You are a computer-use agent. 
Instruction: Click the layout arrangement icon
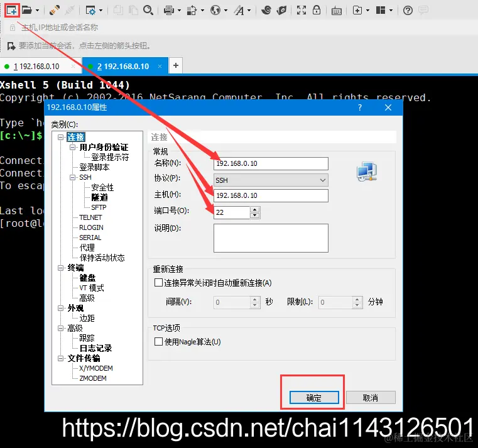point(381,11)
